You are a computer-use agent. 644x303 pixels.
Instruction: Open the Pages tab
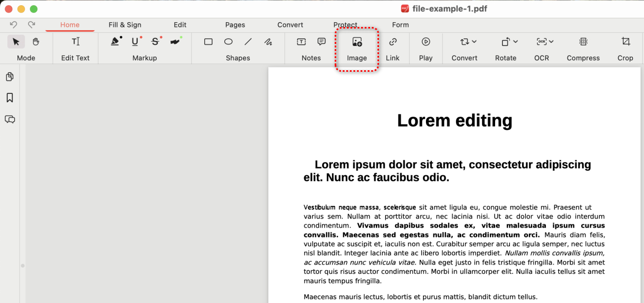click(235, 25)
